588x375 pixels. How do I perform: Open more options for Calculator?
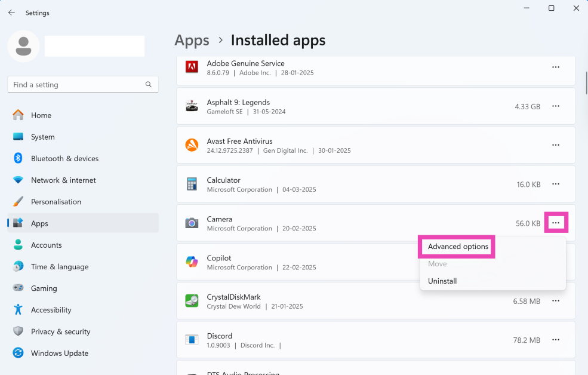pyautogui.click(x=555, y=184)
